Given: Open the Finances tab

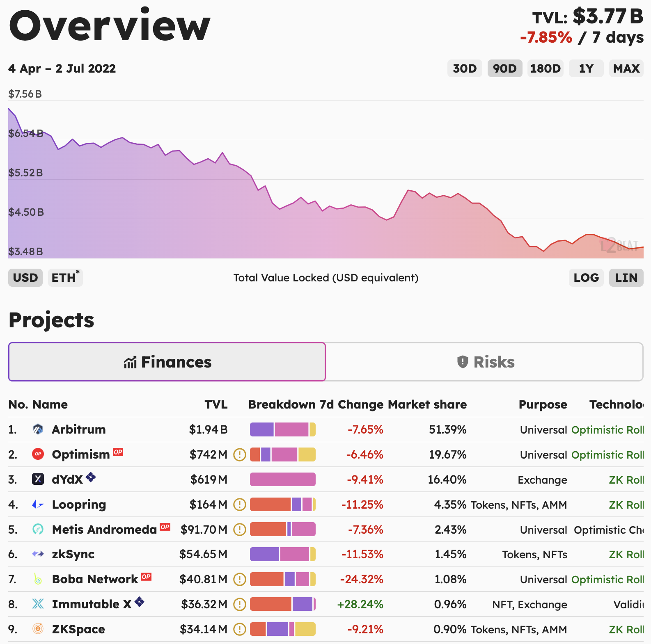Looking at the screenshot, I should [167, 362].
